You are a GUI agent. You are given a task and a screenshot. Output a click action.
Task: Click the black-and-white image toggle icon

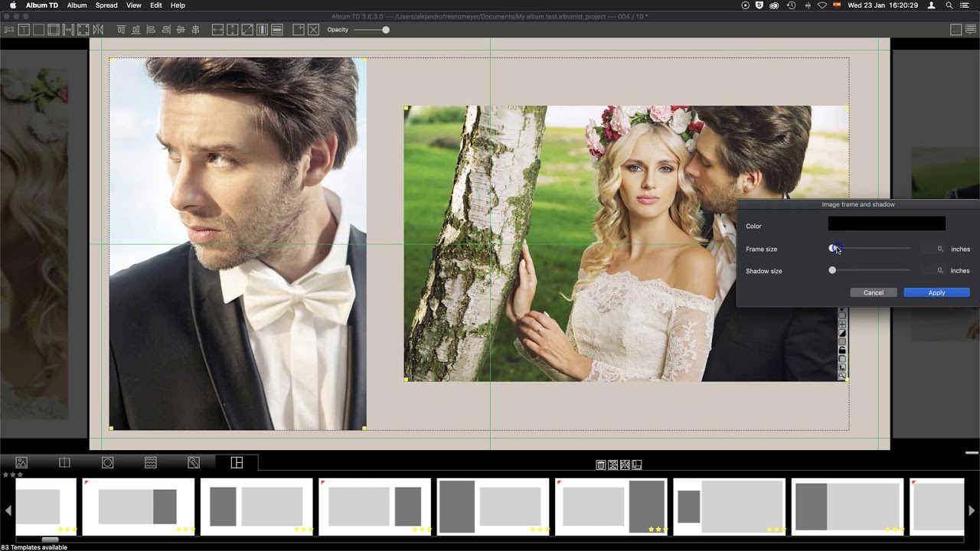(x=842, y=334)
